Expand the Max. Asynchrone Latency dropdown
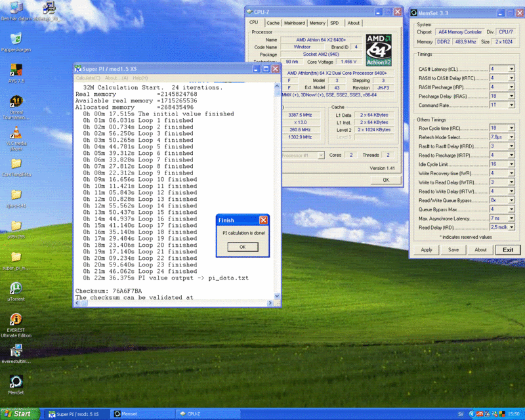 (511, 218)
